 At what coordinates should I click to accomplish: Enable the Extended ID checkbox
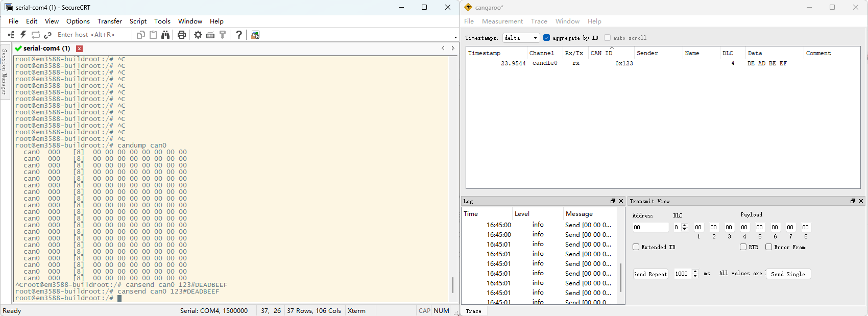click(636, 247)
